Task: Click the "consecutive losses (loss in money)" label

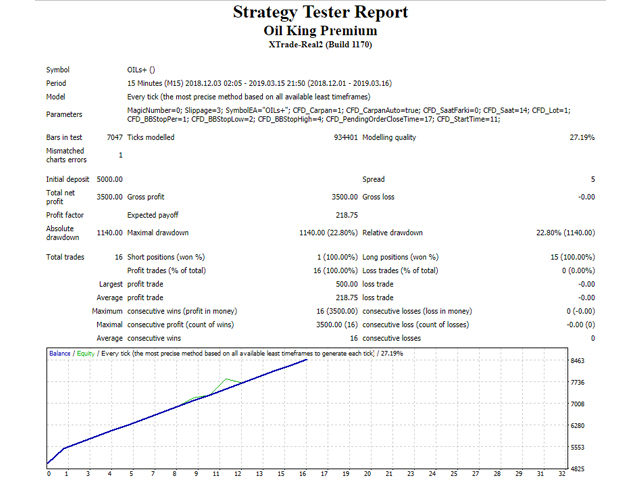Action: tap(417, 311)
